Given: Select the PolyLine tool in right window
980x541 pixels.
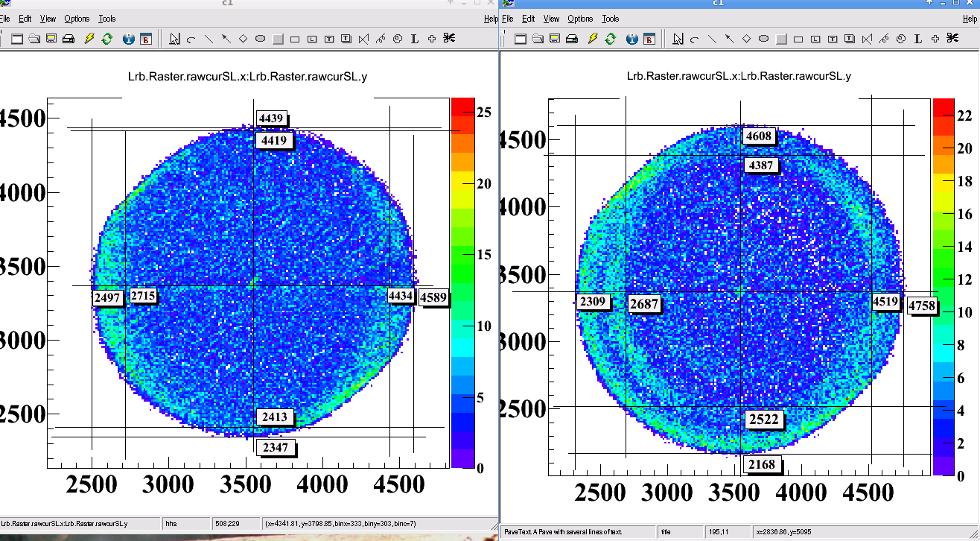Looking at the screenshot, I should pyautogui.click(x=867, y=39).
